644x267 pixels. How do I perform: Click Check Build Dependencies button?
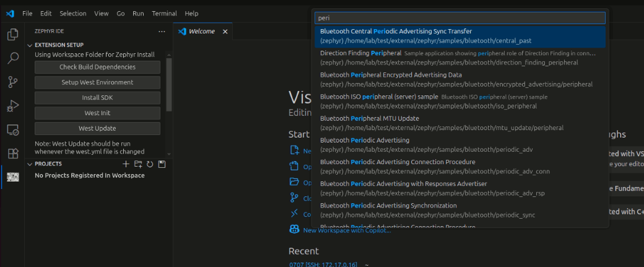tap(97, 67)
